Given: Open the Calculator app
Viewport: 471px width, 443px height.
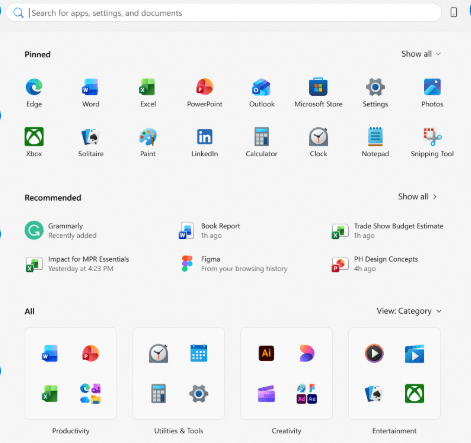Looking at the screenshot, I should [x=261, y=142].
